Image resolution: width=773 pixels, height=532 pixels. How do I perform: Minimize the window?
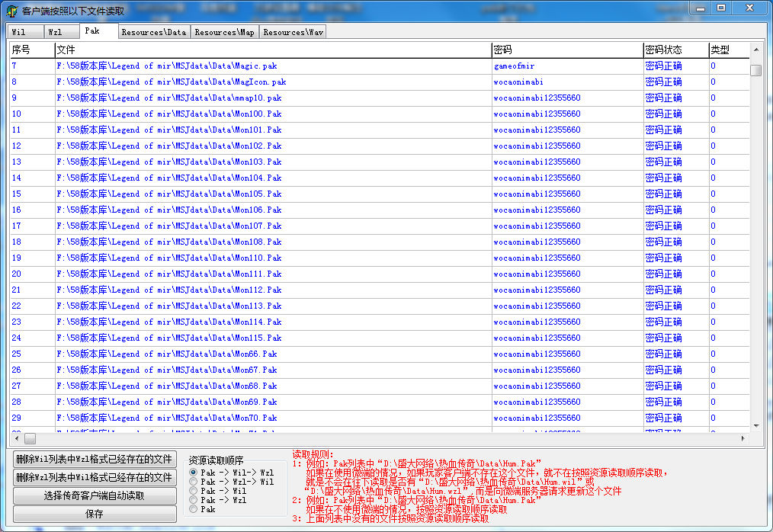(x=701, y=8)
